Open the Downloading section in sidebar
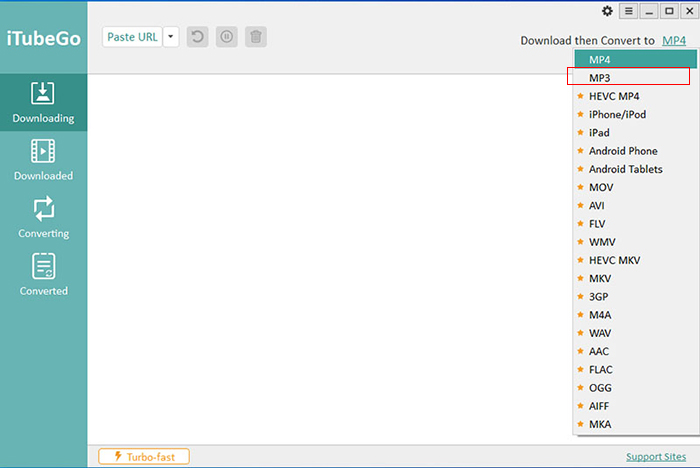 pyautogui.click(x=43, y=103)
